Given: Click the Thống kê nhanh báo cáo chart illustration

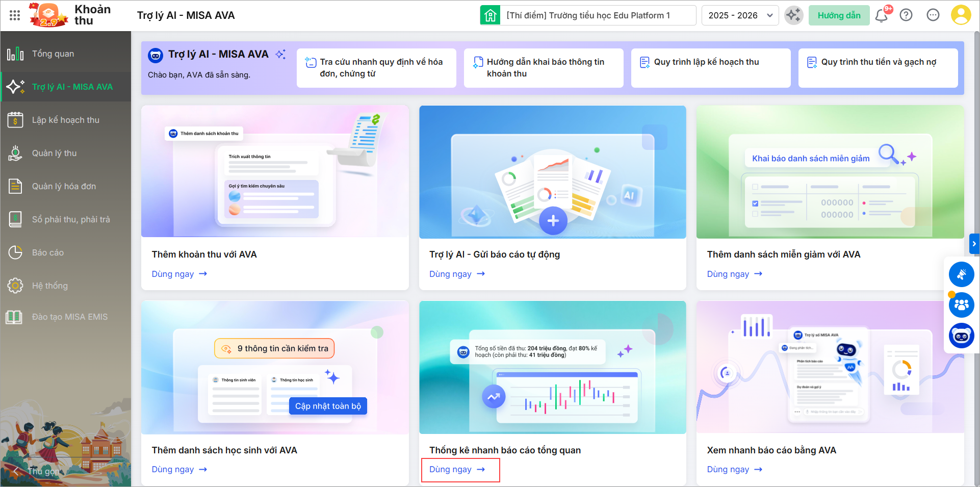Looking at the screenshot, I should [553, 367].
